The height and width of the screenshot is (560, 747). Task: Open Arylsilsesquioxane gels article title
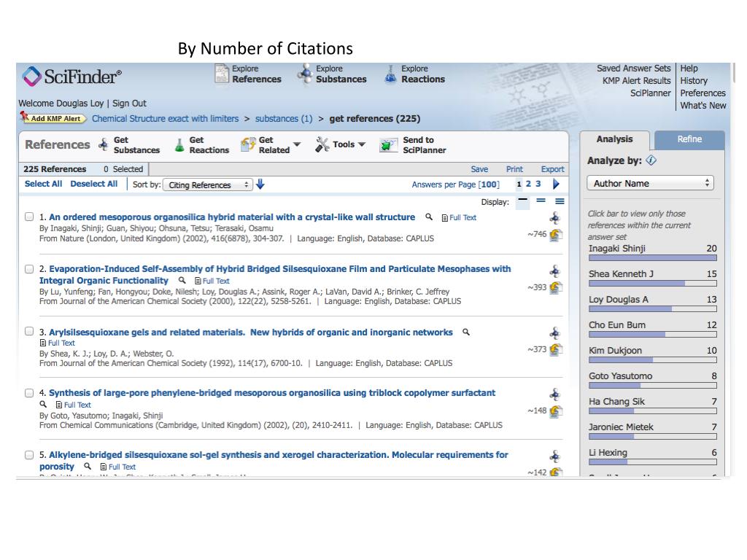point(251,332)
